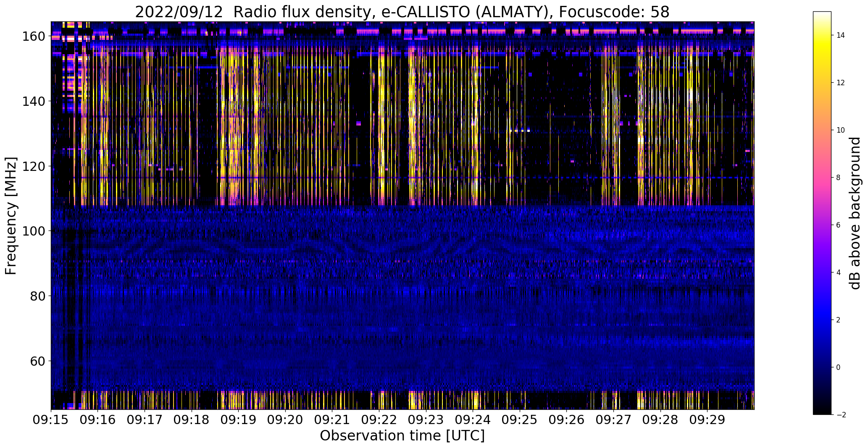Click the 09:15 time tick label
Screen dimensions: 868x448
click(51, 419)
